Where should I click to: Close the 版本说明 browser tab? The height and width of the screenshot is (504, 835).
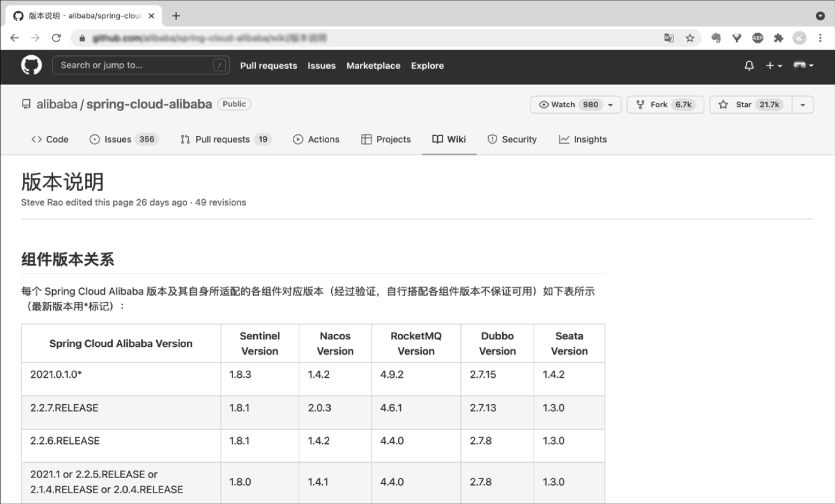151,16
